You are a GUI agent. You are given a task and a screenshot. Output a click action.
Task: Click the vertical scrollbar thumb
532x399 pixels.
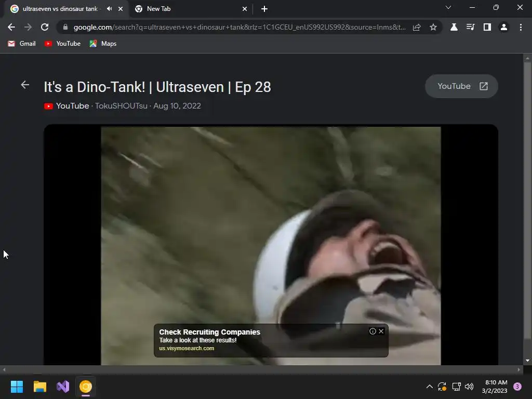[527, 200]
